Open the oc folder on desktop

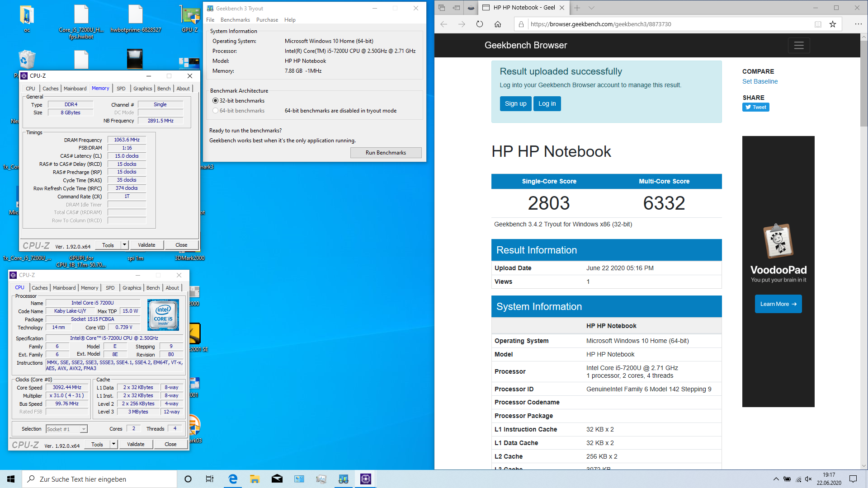pyautogui.click(x=27, y=19)
